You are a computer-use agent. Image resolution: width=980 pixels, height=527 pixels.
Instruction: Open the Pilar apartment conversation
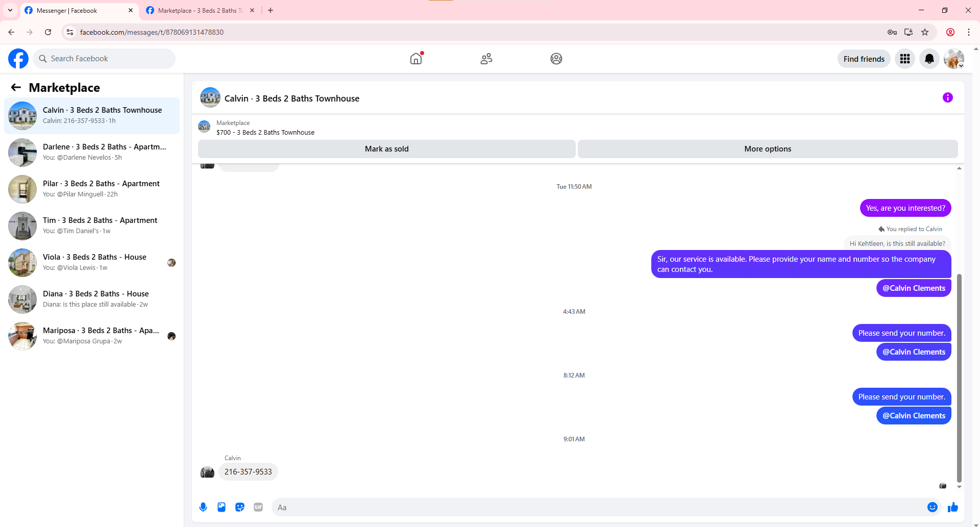point(92,189)
